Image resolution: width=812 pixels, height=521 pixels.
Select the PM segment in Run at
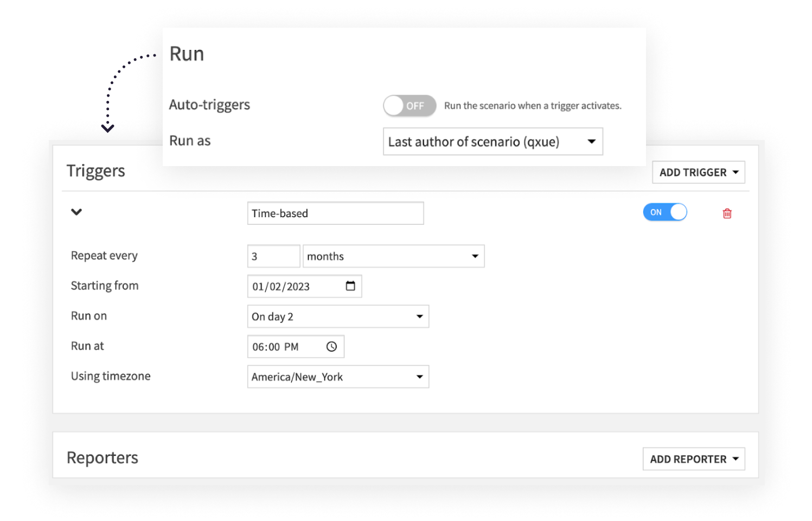(x=291, y=347)
